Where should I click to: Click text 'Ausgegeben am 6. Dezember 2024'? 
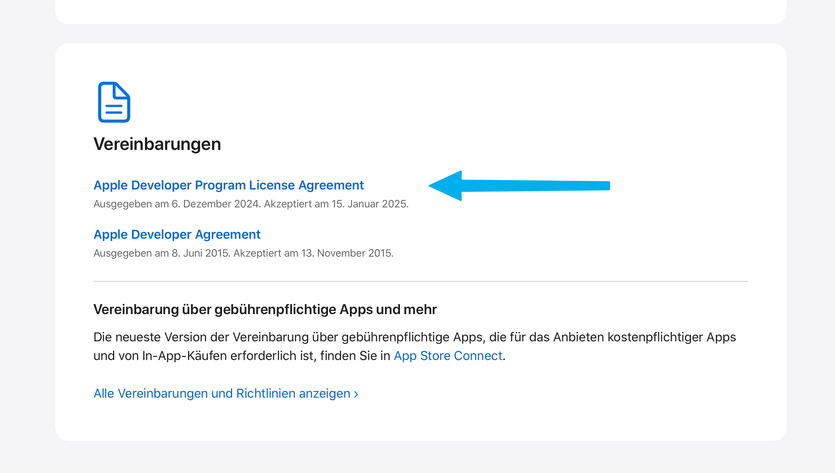(x=176, y=204)
